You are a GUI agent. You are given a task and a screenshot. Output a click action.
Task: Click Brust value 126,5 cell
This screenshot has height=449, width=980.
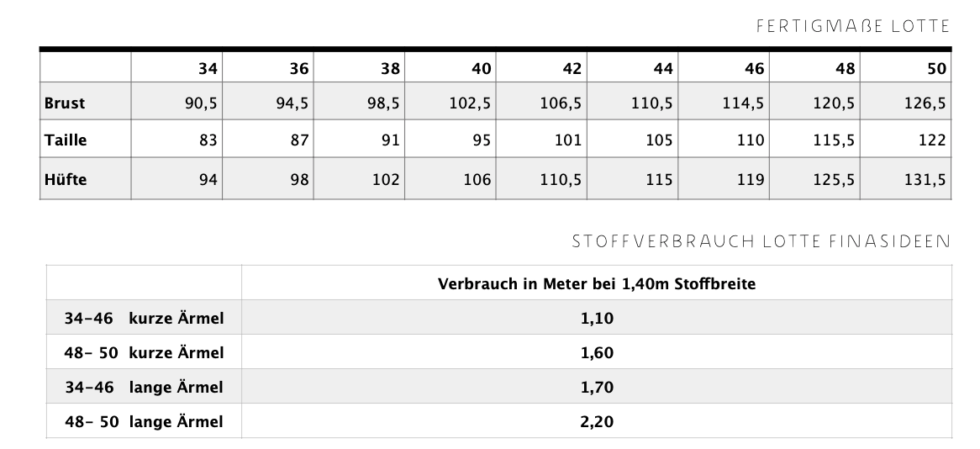pyautogui.click(x=927, y=104)
